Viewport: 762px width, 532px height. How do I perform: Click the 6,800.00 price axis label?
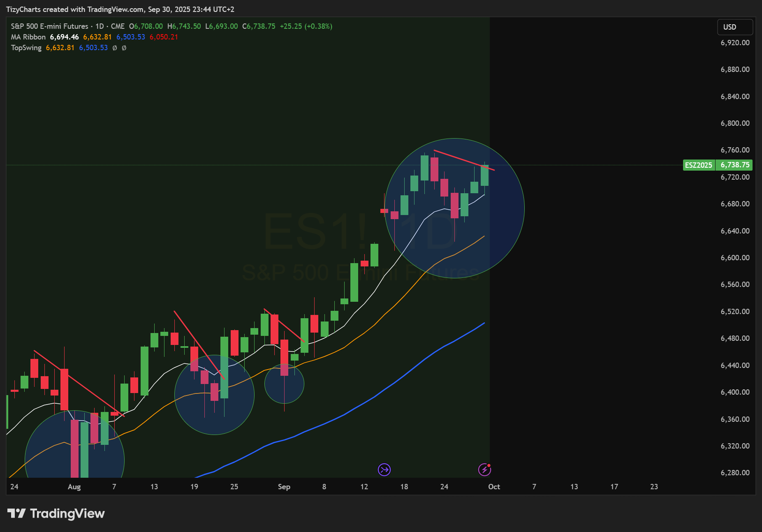[735, 123]
